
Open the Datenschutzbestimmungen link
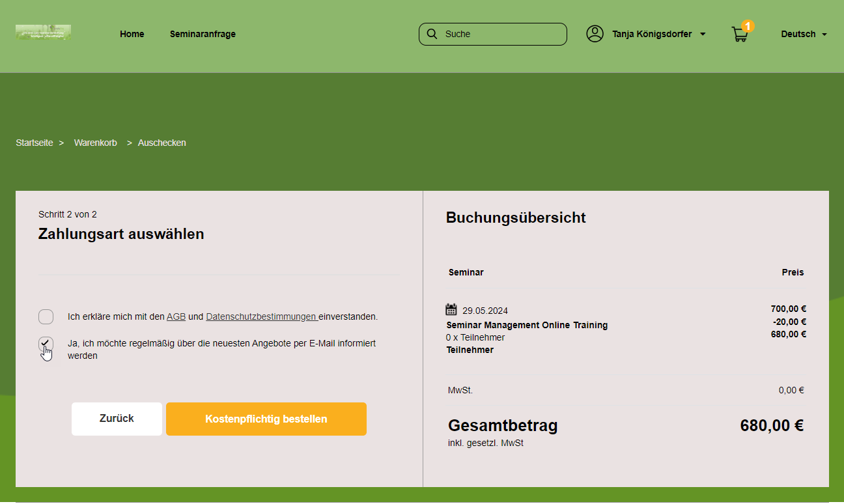(x=260, y=317)
